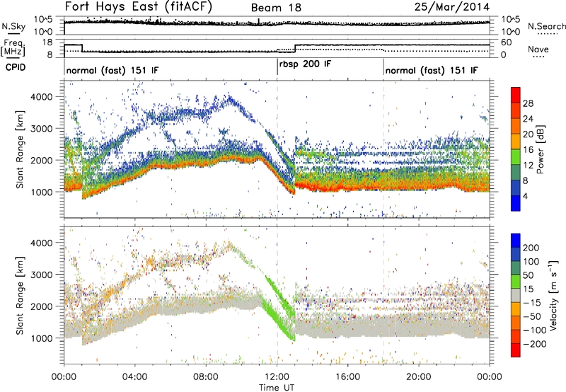
Task: Click the dashed 18:00 marker in velocity panel
Action: tap(383, 294)
